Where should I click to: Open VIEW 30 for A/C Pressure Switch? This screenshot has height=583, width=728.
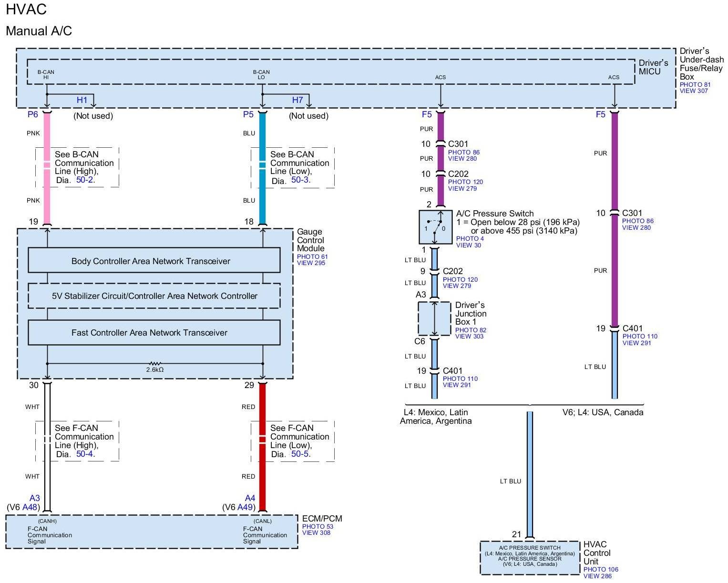[469, 245]
